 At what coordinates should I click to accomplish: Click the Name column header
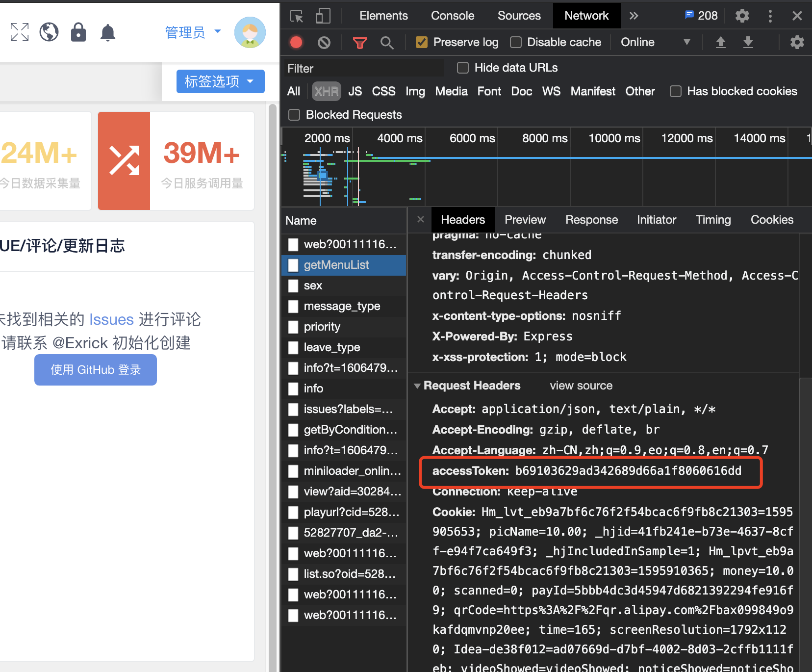344,221
